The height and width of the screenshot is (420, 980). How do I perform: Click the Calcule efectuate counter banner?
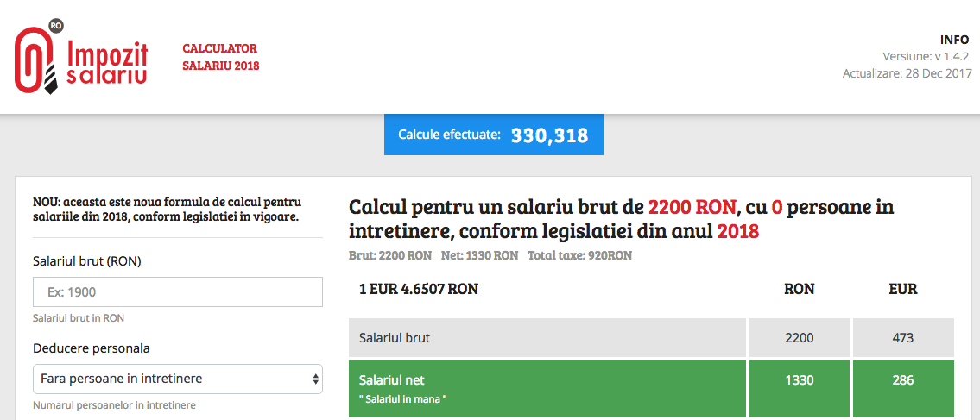pyautogui.click(x=493, y=135)
